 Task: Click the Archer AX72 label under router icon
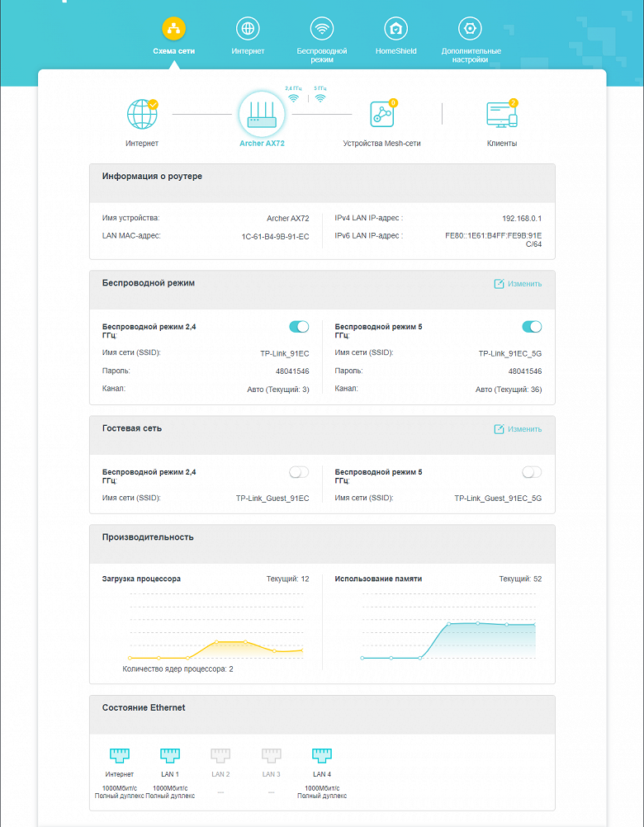262,143
